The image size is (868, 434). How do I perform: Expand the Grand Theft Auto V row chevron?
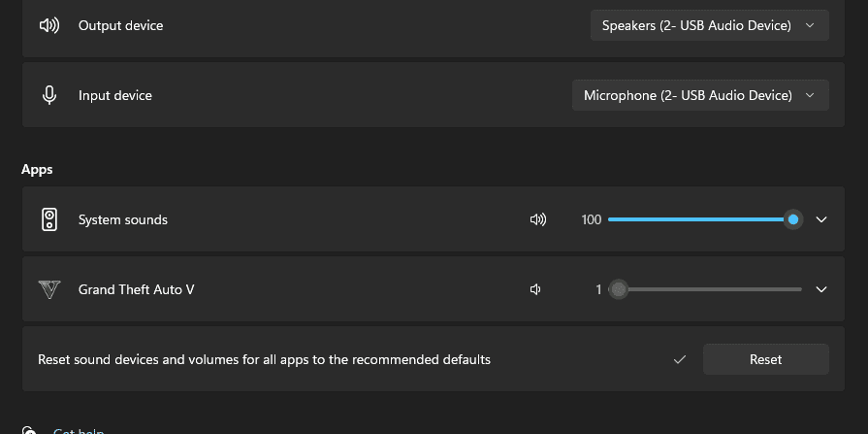point(821,289)
